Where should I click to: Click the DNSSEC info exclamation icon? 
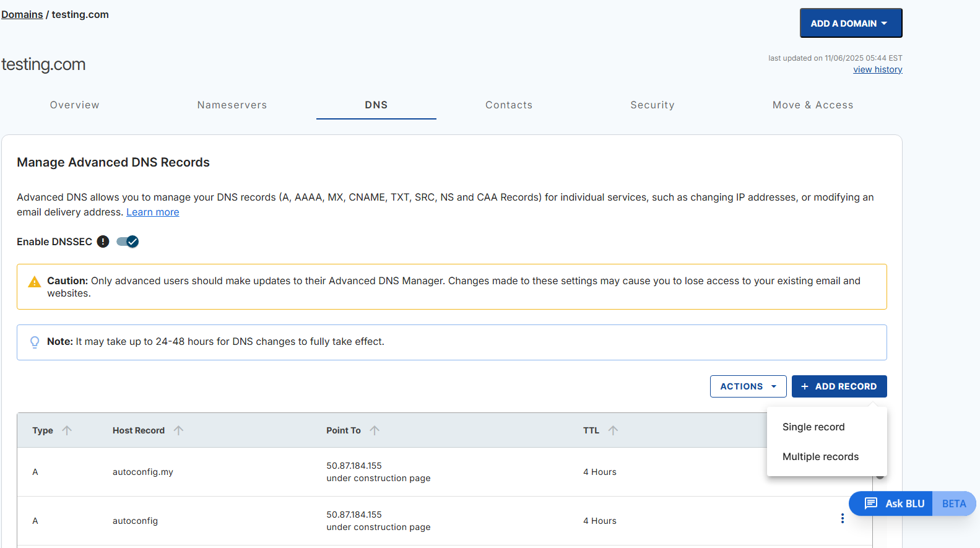[103, 241]
